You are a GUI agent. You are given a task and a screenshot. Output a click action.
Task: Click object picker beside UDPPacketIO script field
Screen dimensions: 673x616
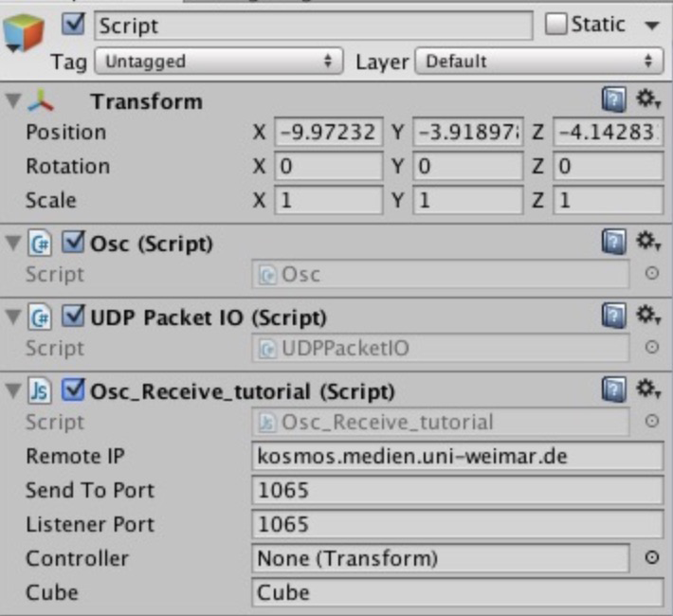click(x=651, y=347)
